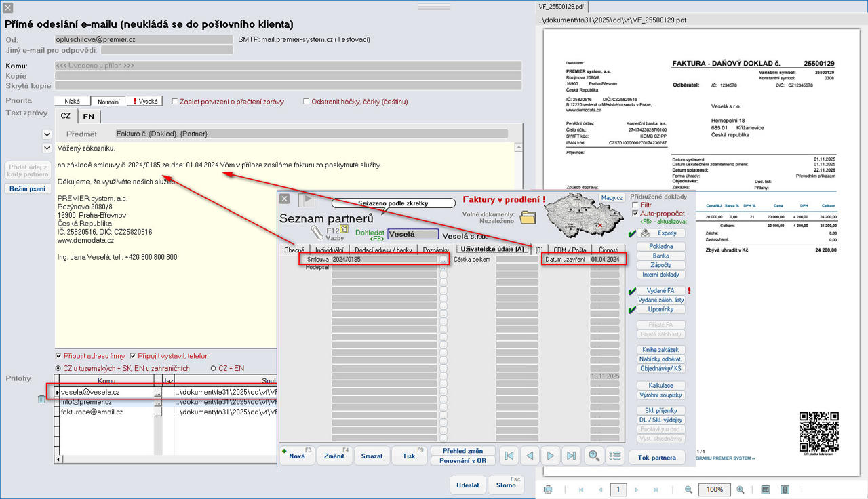Click the print icon in PDF viewer
This screenshot has width=868, height=499.
coord(548,490)
